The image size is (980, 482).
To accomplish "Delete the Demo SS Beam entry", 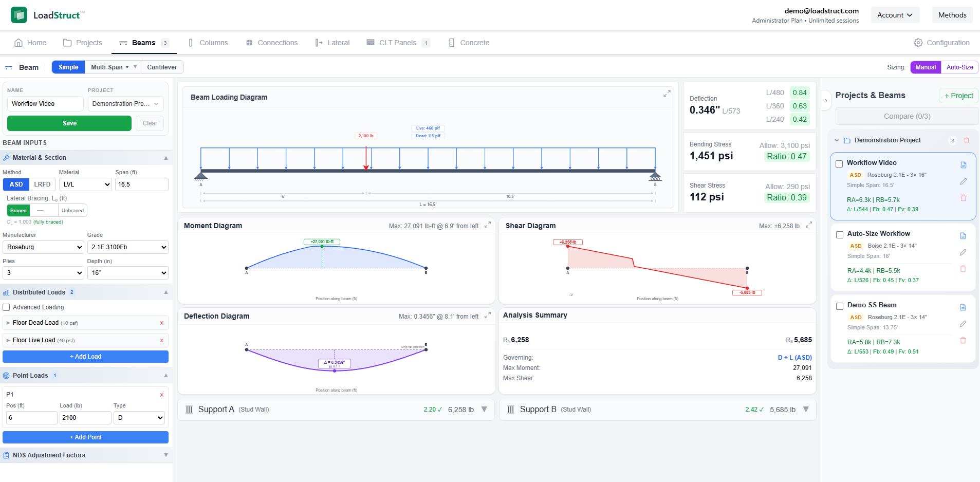I will (963, 340).
